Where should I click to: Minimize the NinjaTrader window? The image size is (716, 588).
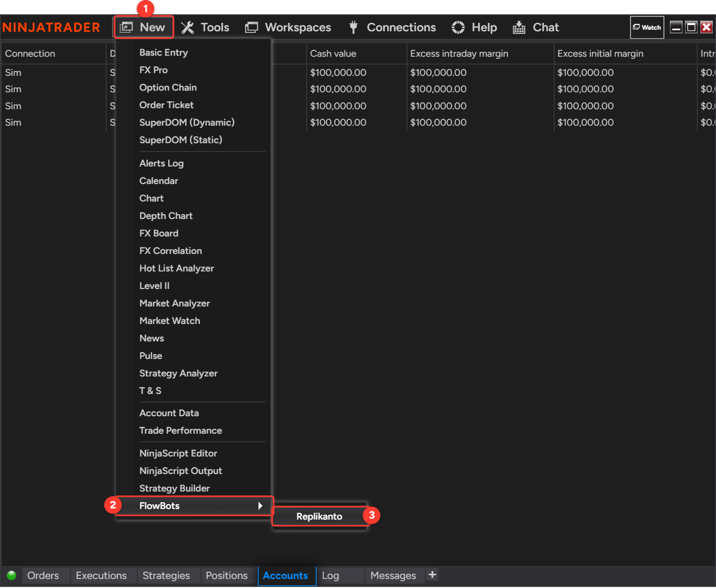676,27
